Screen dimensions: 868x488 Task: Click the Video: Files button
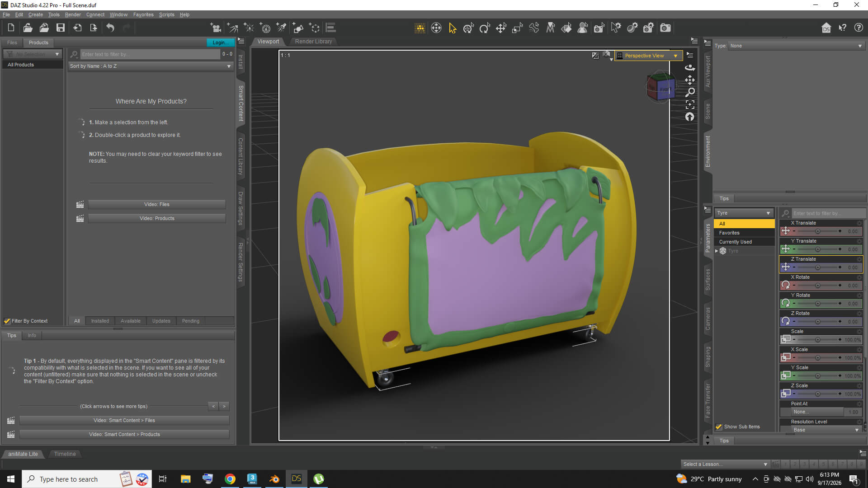pos(157,204)
